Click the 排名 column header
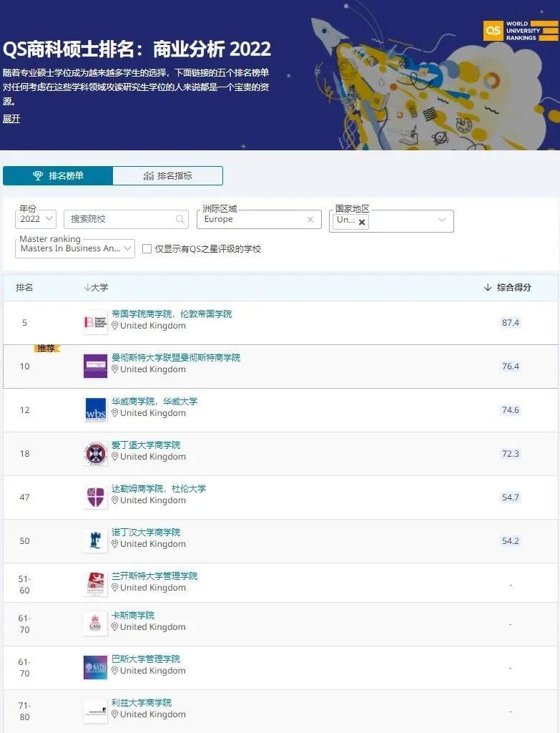This screenshot has height=733, width=560. 24,288
